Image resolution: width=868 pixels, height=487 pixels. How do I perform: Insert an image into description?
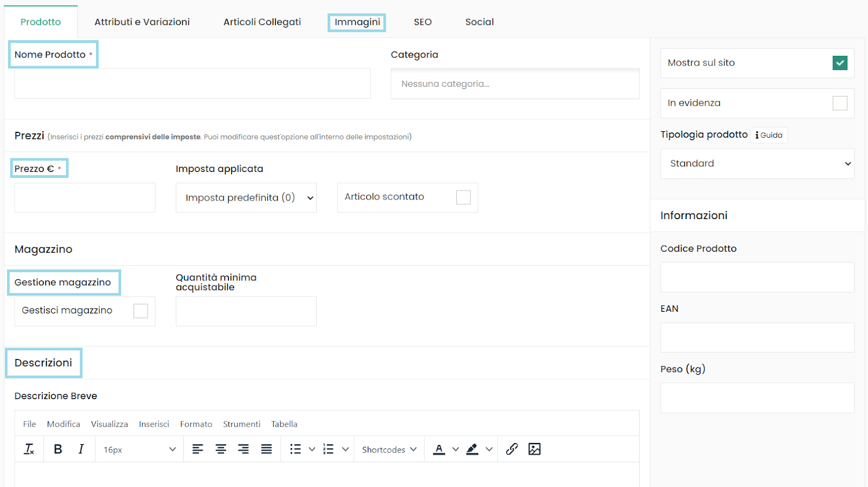point(534,449)
